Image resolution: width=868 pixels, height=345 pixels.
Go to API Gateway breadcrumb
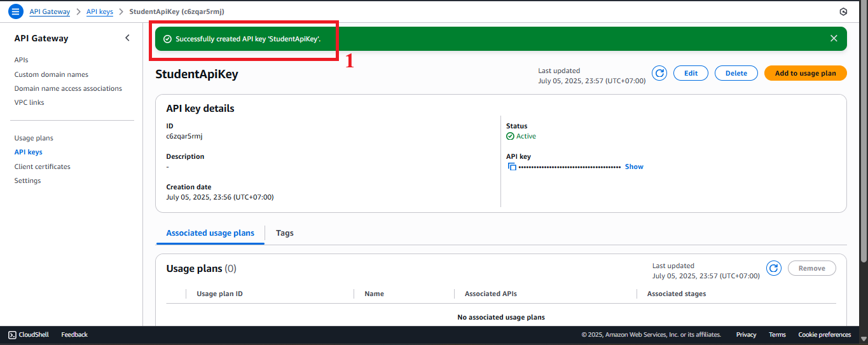coord(50,11)
